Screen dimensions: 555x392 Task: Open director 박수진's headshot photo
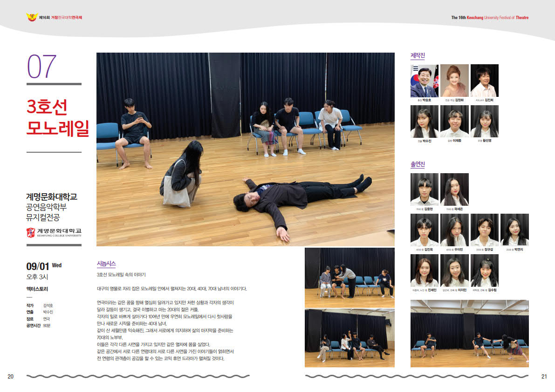coord(424,121)
